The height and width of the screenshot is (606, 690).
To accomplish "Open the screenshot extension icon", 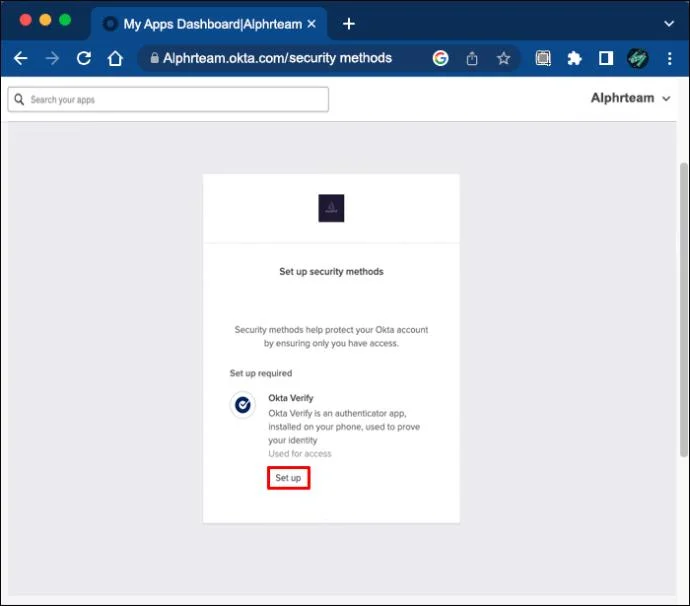I will coord(543,58).
